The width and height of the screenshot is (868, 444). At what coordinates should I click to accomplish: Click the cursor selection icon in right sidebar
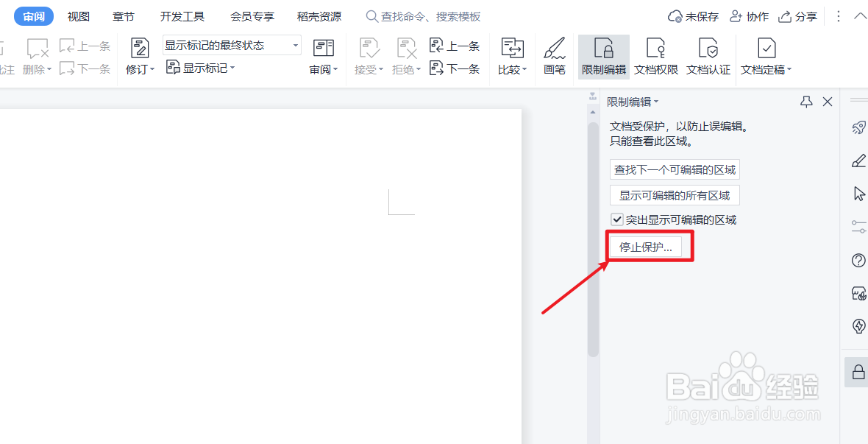coord(858,194)
